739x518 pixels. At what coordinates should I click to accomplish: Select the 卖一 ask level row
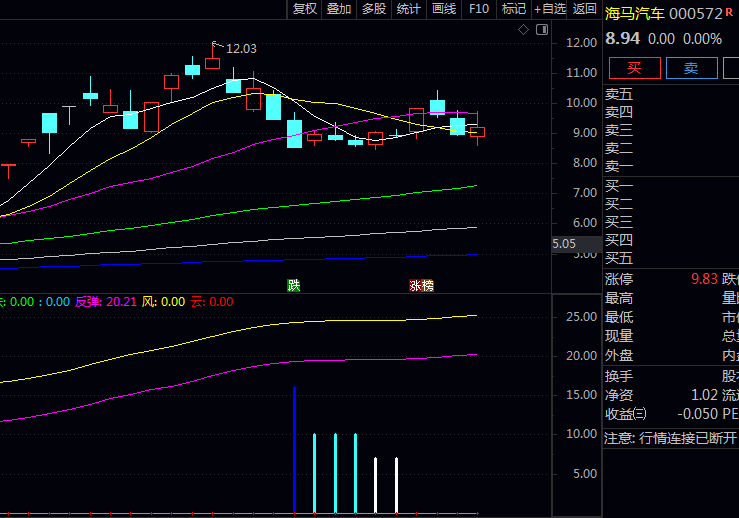click(619, 166)
